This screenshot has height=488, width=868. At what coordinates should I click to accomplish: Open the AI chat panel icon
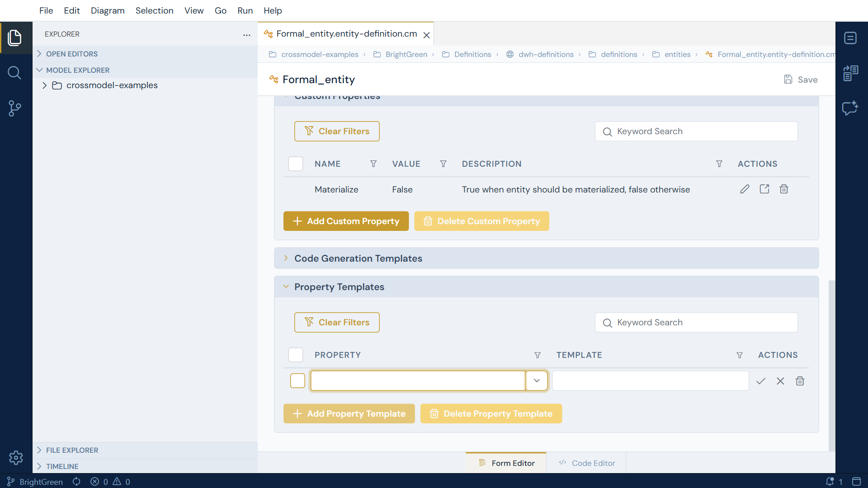(x=850, y=108)
